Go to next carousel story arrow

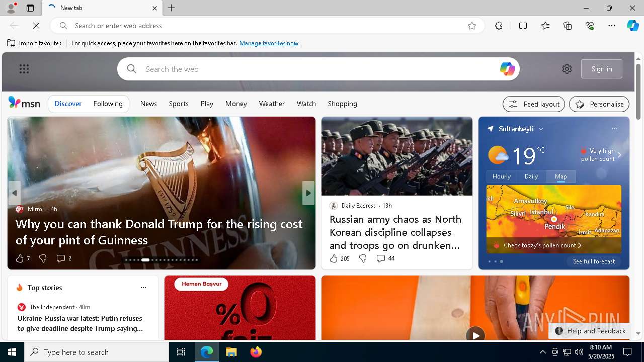click(308, 193)
